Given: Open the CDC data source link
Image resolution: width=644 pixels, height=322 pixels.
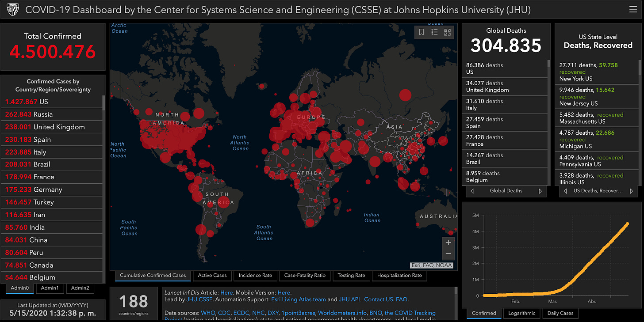Looking at the screenshot, I should 224,313.
